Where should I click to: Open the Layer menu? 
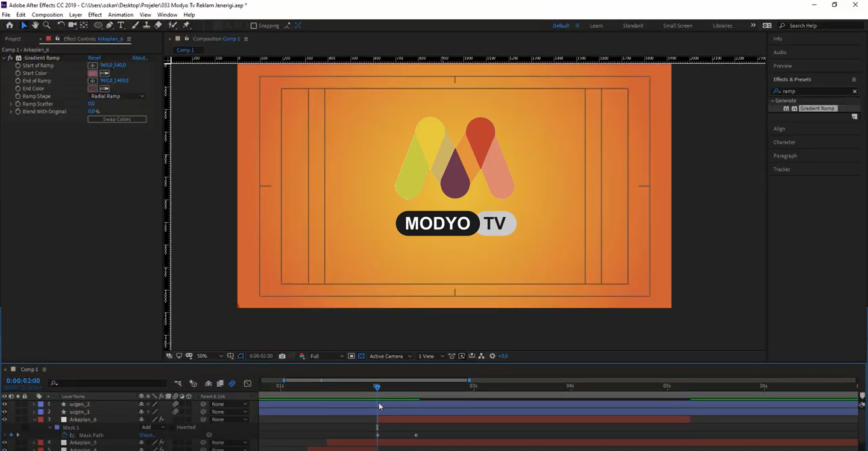point(75,14)
